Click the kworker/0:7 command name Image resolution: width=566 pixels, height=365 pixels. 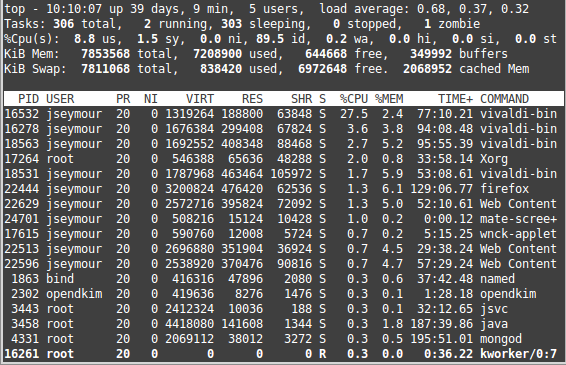(x=518, y=354)
